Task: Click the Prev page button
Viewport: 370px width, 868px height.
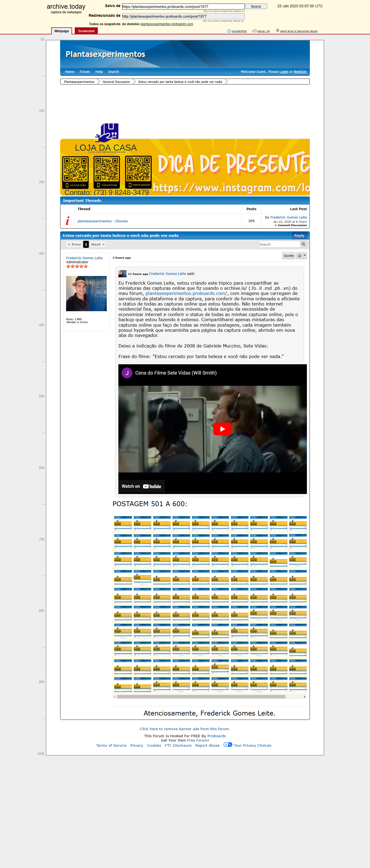Action: pos(74,244)
